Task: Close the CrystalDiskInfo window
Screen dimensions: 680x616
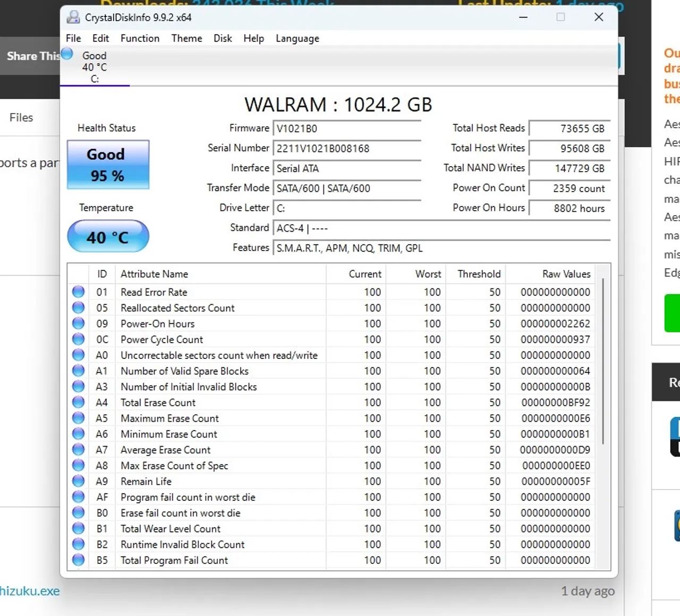Action: point(599,17)
